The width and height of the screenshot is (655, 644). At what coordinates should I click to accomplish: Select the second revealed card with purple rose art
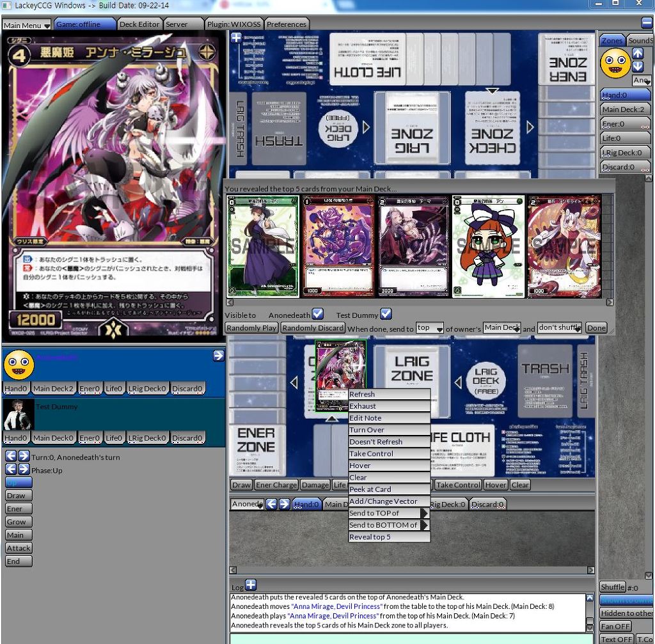(x=338, y=246)
